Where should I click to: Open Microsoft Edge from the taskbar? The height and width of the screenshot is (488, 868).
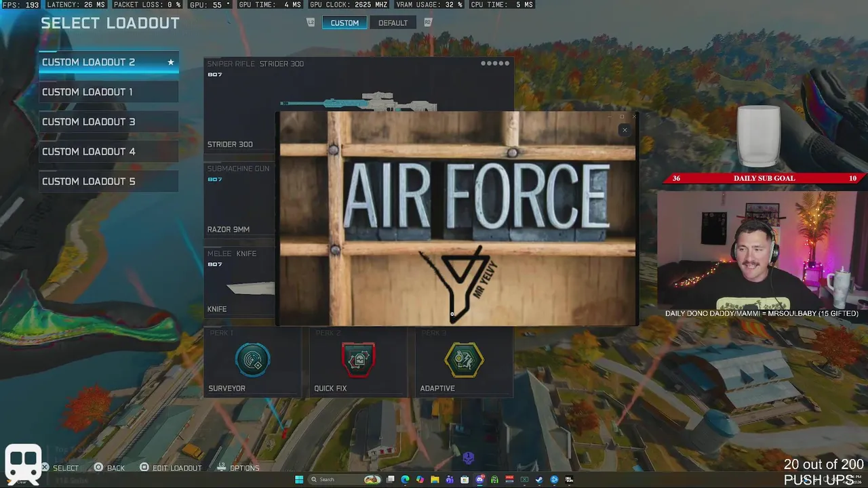click(x=405, y=480)
